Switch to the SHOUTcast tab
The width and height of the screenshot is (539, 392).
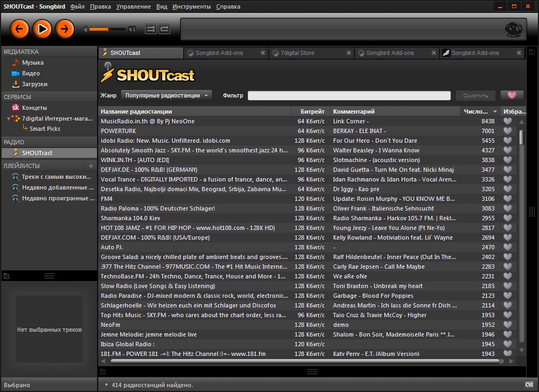tap(141, 53)
